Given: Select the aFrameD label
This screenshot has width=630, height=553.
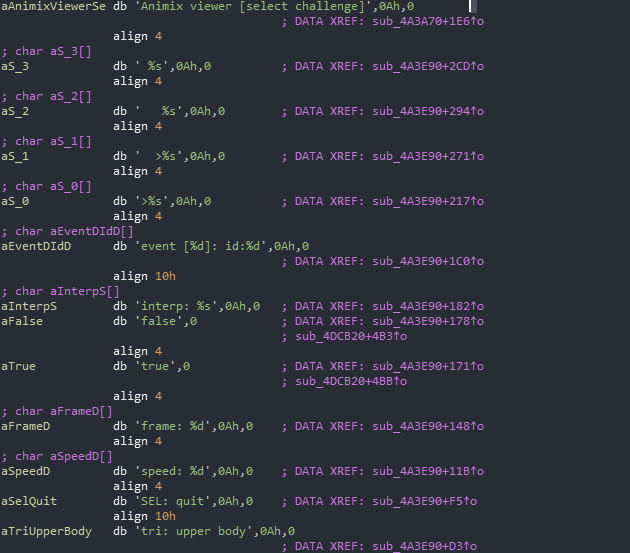Looking at the screenshot, I should click(x=26, y=426).
